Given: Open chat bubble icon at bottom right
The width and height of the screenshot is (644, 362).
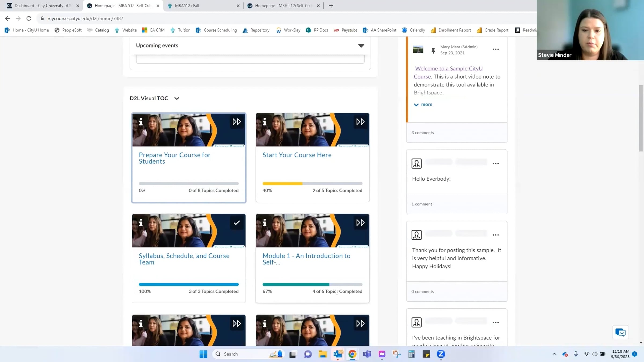Looking at the screenshot, I should 620,332.
